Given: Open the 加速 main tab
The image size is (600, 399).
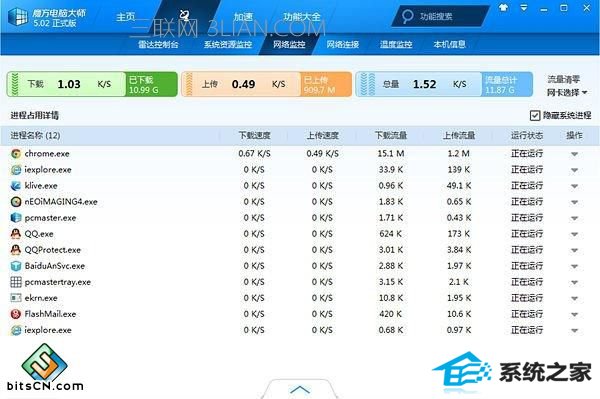Looking at the screenshot, I should 243,17.
